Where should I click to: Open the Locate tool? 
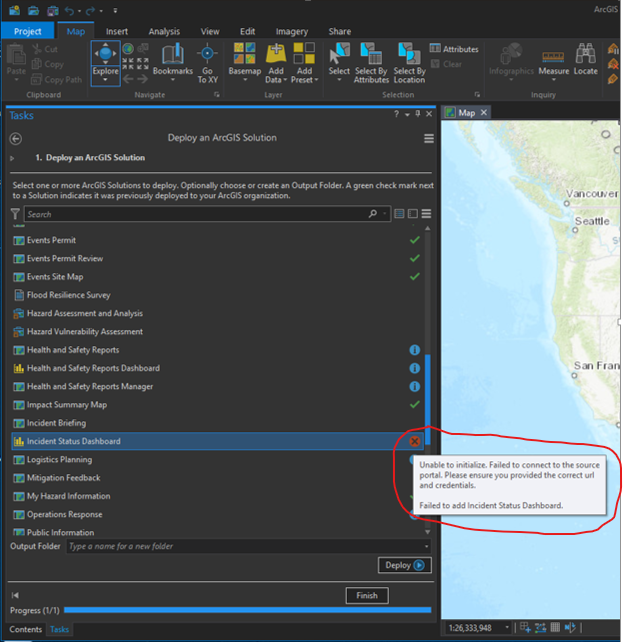pyautogui.click(x=585, y=59)
